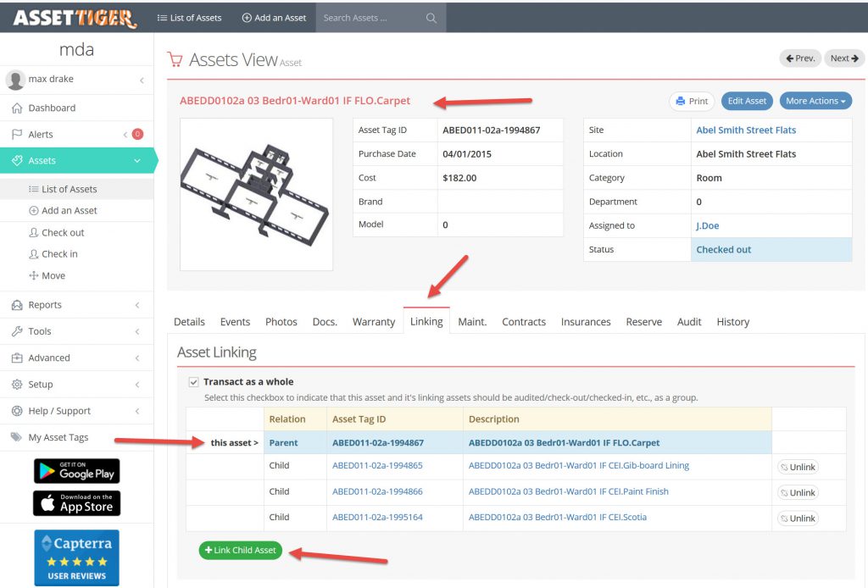Open the Alerts notification badge

[137, 134]
